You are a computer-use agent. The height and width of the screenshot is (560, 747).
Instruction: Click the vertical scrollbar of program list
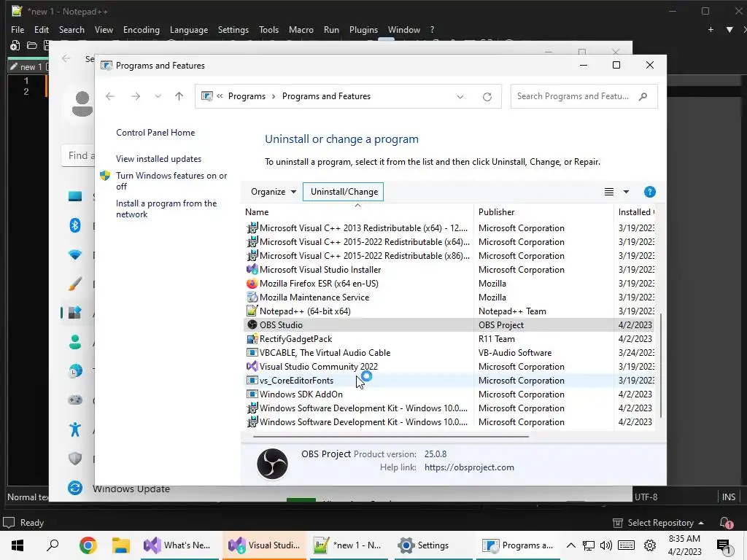pyautogui.click(x=661, y=365)
